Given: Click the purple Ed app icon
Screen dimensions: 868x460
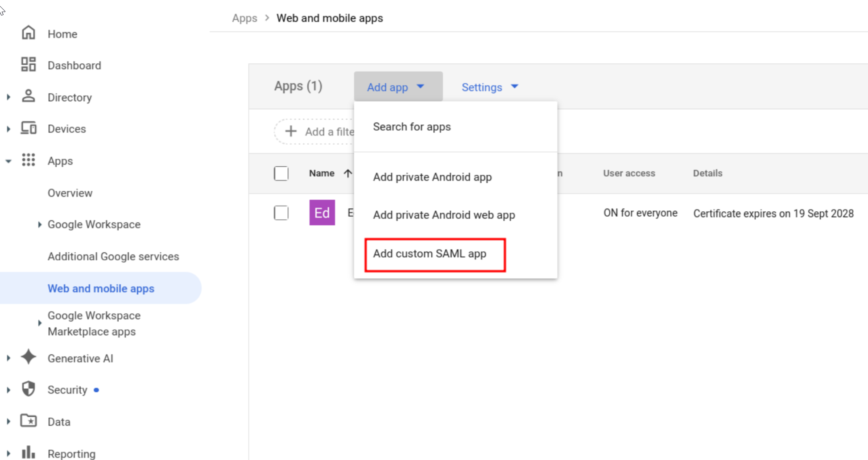Looking at the screenshot, I should (322, 213).
